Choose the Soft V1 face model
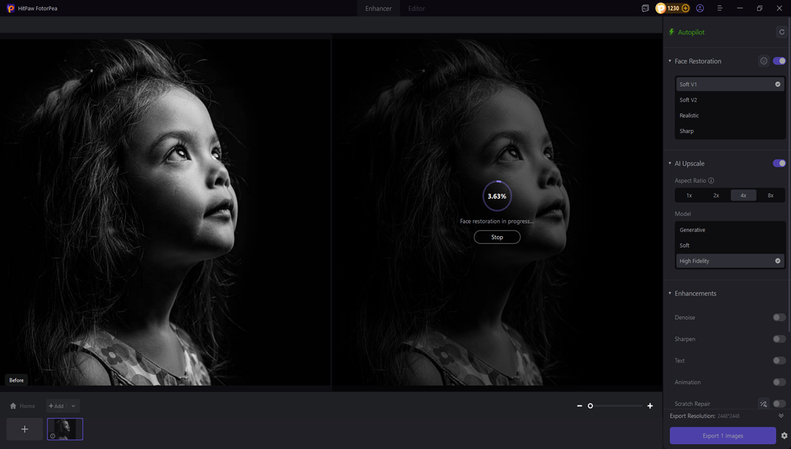 point(730,84)
